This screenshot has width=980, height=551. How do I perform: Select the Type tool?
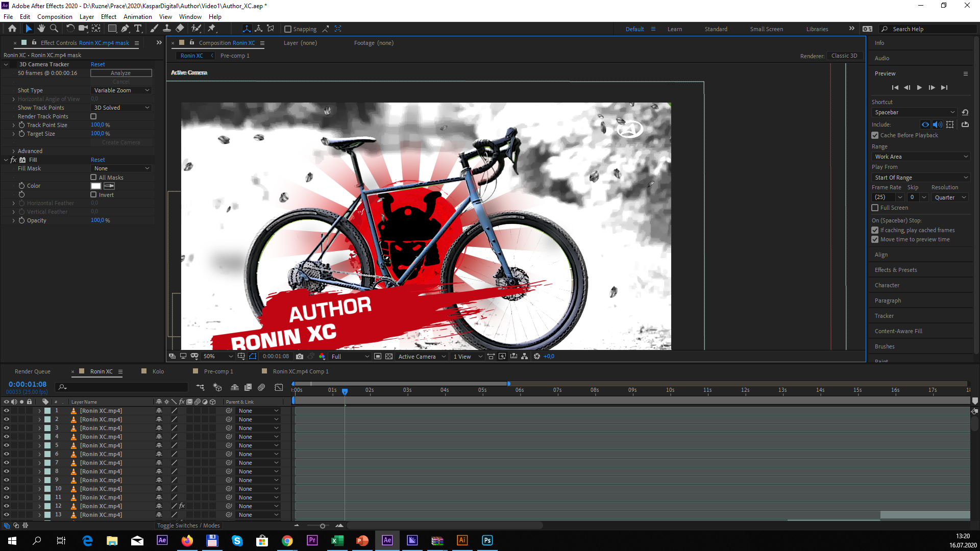138,29
